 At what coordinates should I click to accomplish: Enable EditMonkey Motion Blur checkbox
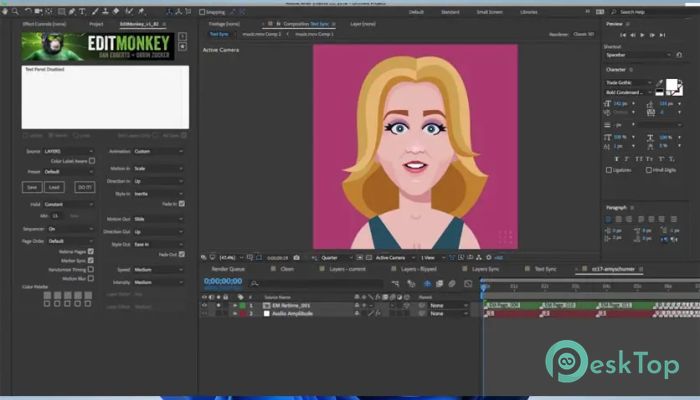click(91, 278)
